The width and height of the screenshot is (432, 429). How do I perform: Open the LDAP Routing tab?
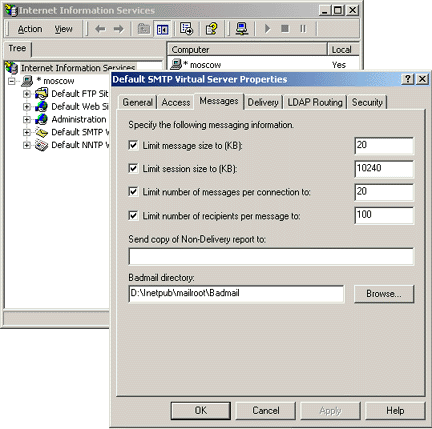pyautogui.click(x=315, y=102)
